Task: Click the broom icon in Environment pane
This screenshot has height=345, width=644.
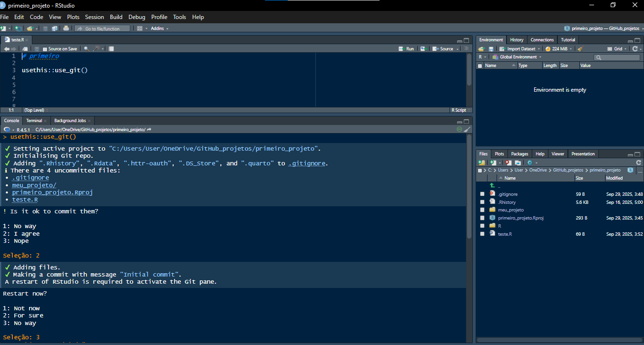Action: (580, 49)
